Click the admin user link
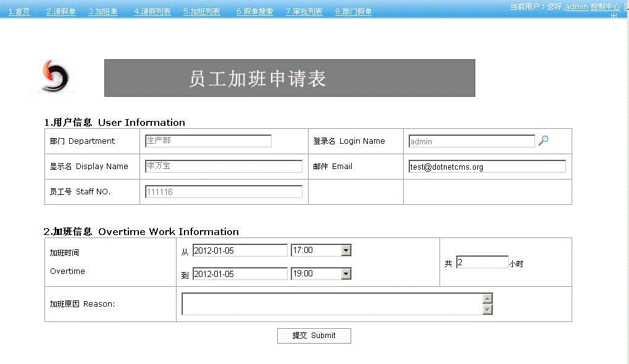This screenshot has width=629, height=364. point(577,7)
